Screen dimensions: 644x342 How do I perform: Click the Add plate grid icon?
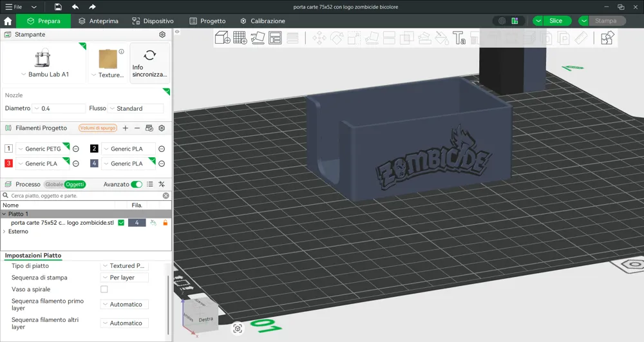(240, 37)
